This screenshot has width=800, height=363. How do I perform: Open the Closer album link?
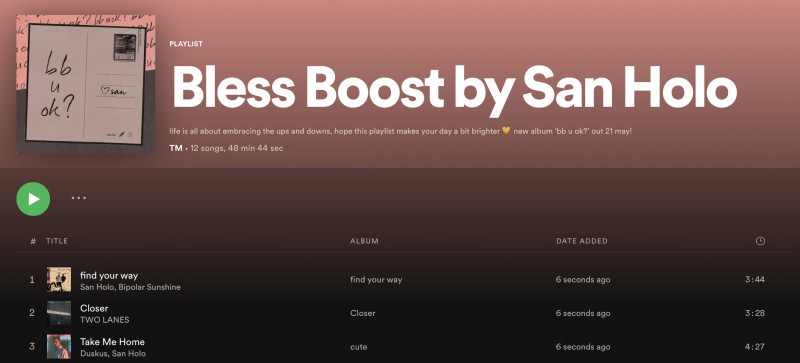363,313
